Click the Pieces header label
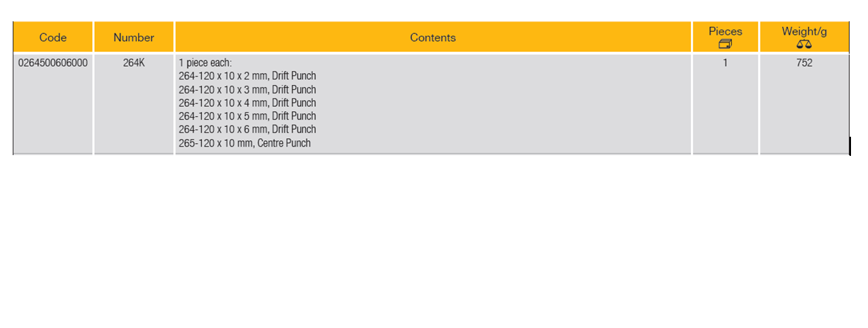The image size is (868, 328). click(x=725, y=31)
